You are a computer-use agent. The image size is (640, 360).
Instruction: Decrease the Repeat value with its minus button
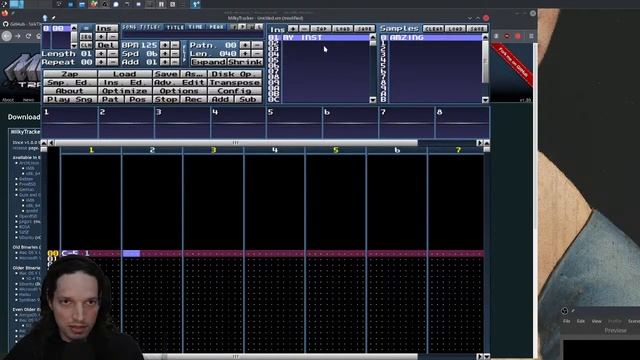(112, 62)
